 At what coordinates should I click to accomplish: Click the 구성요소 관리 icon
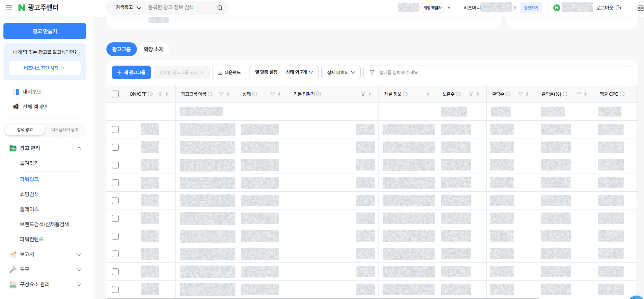(x=13, y=284)
